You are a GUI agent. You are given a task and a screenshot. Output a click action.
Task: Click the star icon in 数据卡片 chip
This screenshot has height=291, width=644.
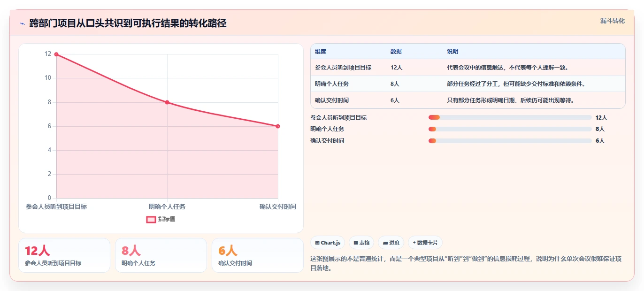coord(414,243)
